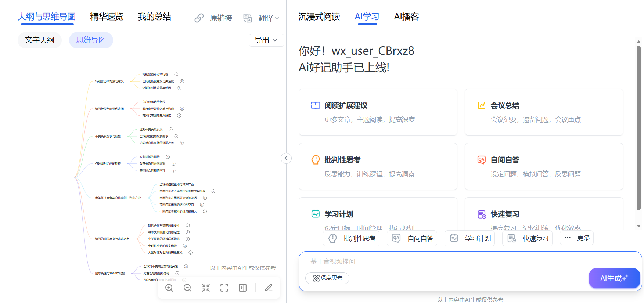
Task: Click the scrollbar up arrow
Action: [x=638, y=42]
